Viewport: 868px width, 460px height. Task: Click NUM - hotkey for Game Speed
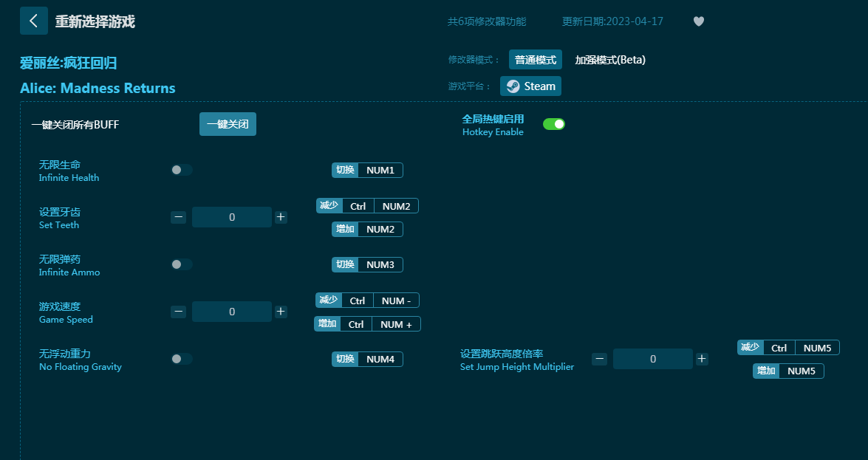click(397, 301)
